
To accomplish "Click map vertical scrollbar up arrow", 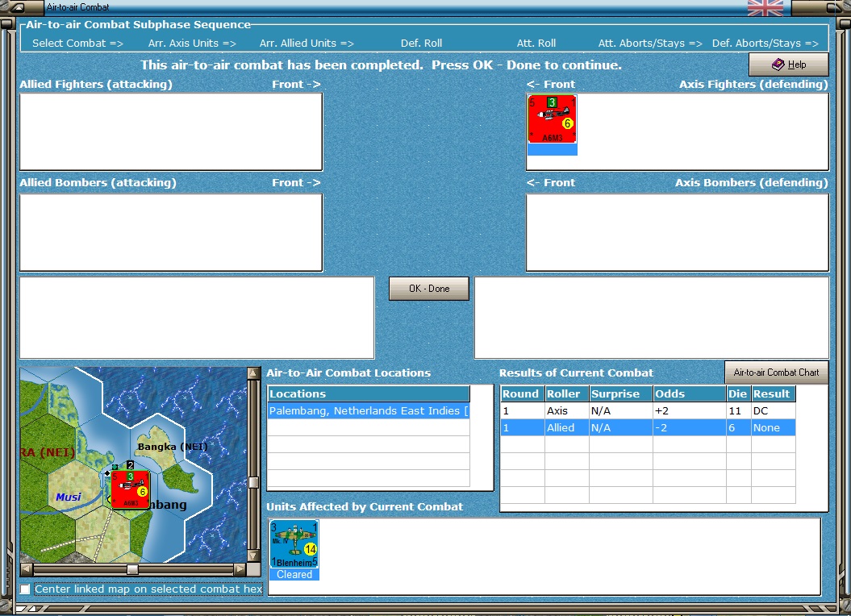I will click(x=253, y=373).
